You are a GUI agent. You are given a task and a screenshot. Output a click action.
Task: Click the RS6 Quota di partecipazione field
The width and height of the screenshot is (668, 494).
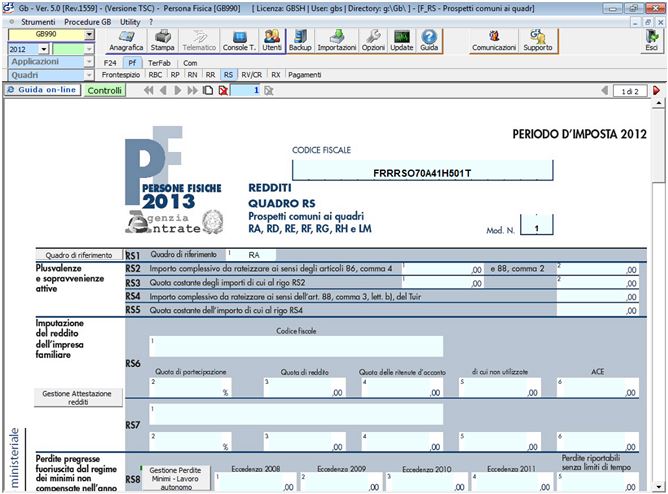coord(190,388)
